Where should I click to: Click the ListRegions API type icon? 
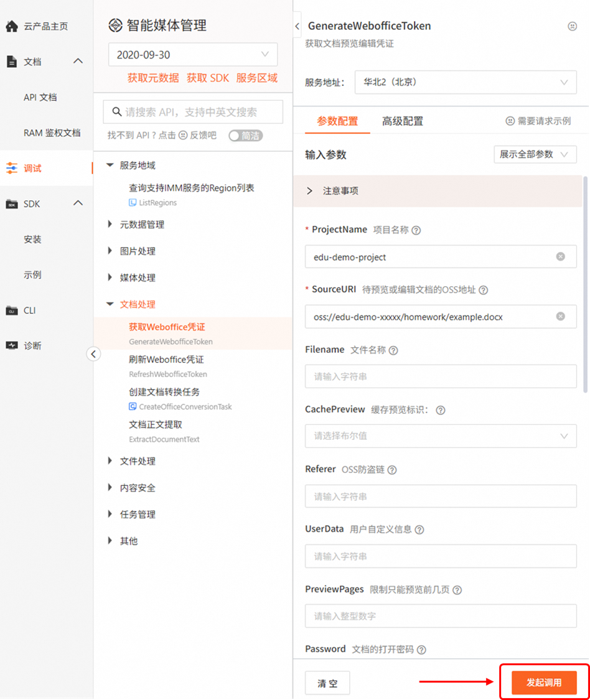coord(133,203)
